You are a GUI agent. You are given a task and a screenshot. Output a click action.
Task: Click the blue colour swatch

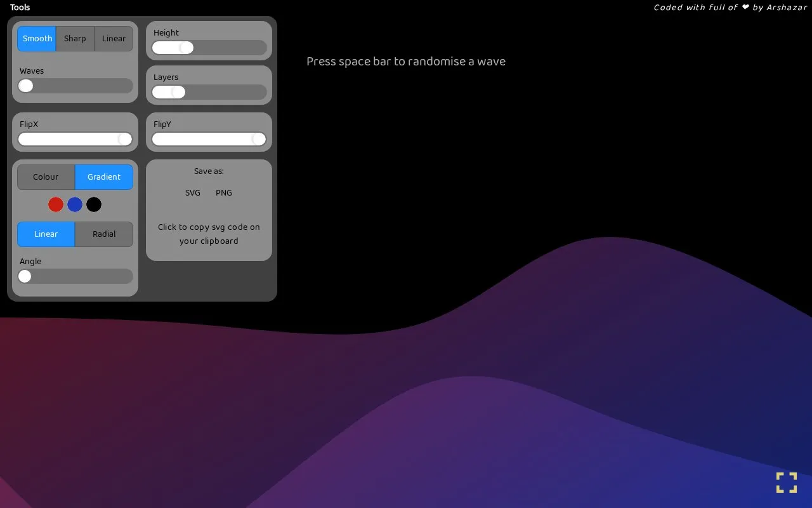[x=75, y=204]
